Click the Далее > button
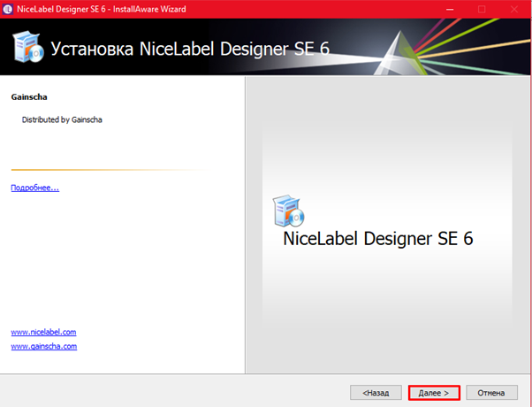Image resolution: width=532 pixels, height=407 pixels. (x=434, y=393)
